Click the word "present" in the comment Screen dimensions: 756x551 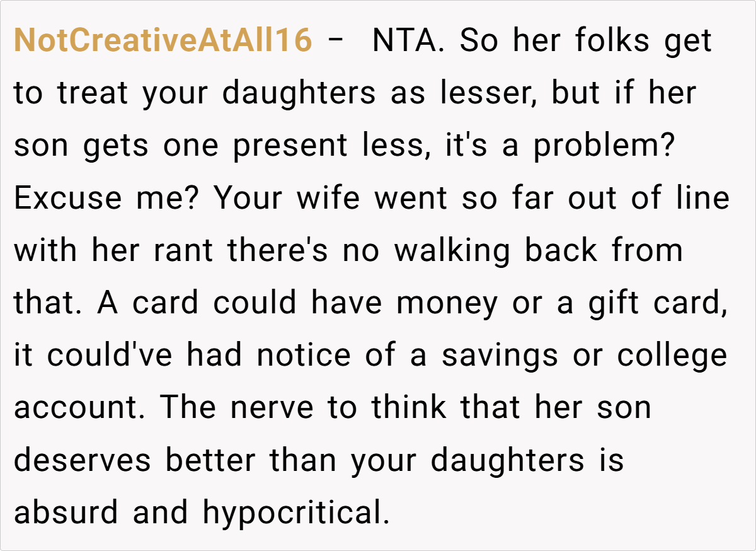[x=290, y=146]
